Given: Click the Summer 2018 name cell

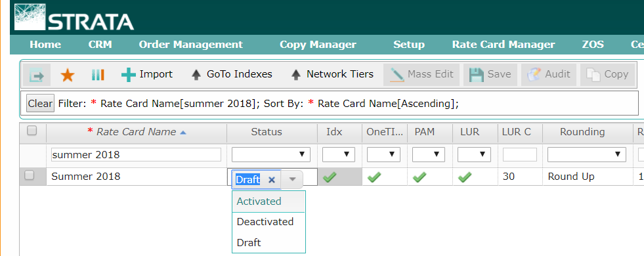Looking at the screenshot, I should coord(137,177).
